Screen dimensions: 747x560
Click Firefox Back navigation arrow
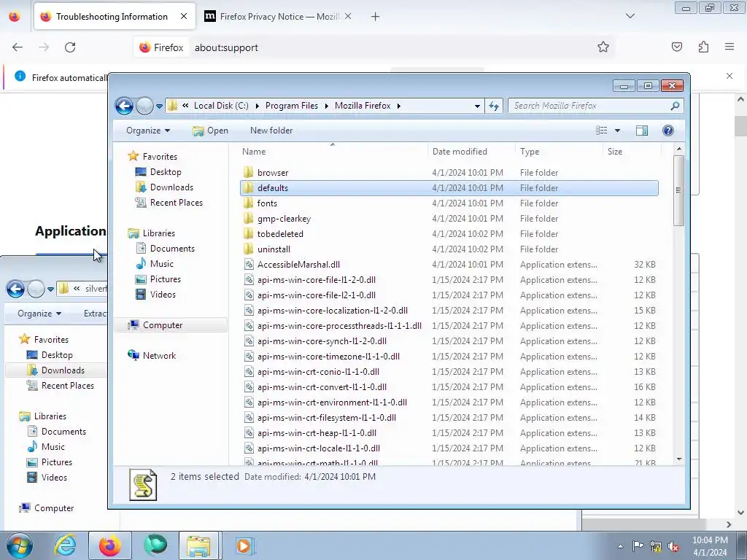tap(18, 47)
